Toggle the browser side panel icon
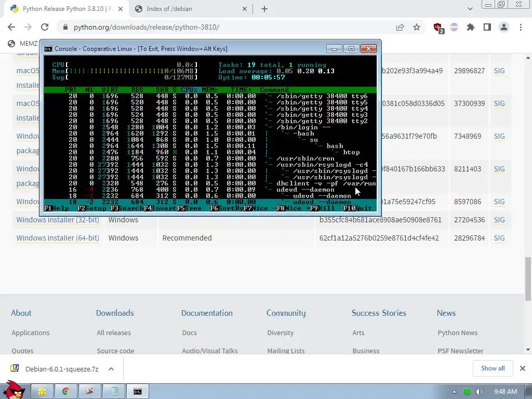 coord(487,27)
